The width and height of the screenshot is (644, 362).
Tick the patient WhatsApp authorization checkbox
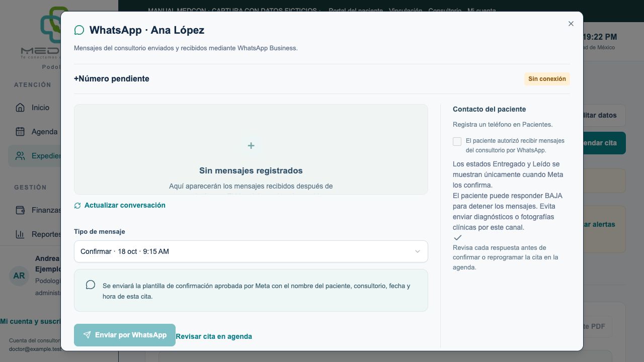click(x=457, y=142)
